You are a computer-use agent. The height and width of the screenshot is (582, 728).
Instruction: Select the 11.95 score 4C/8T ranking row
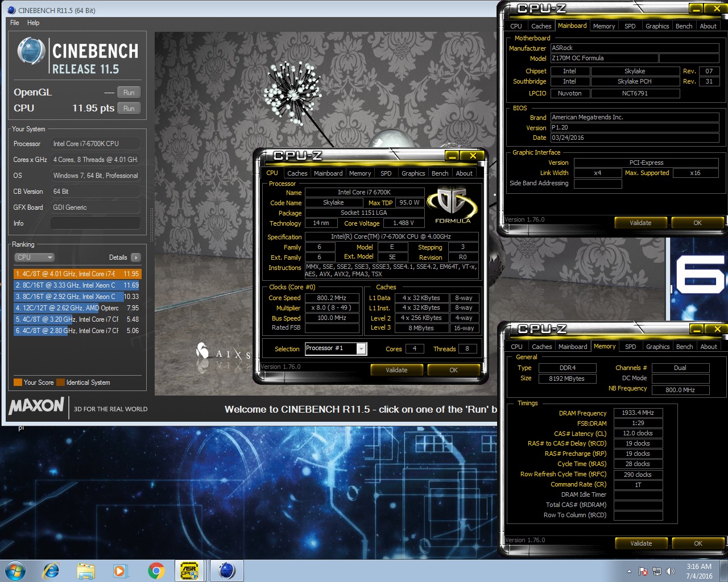click(x=77, y=274)
